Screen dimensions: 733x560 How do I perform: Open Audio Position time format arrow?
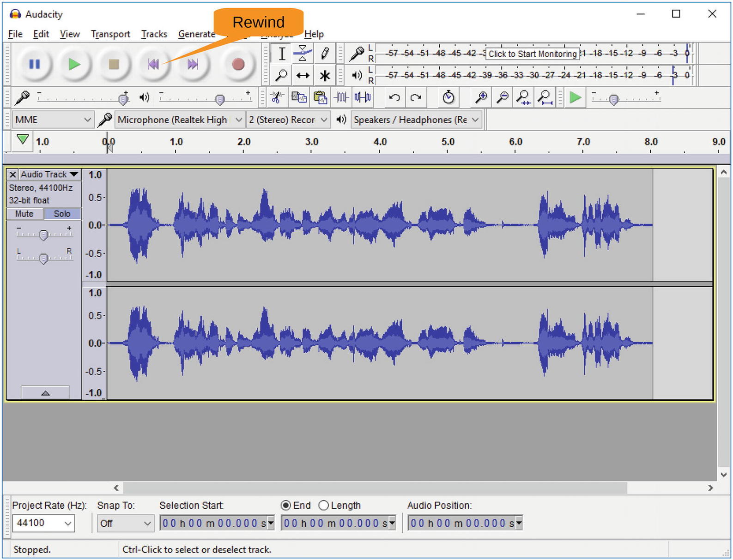[519, 523]
